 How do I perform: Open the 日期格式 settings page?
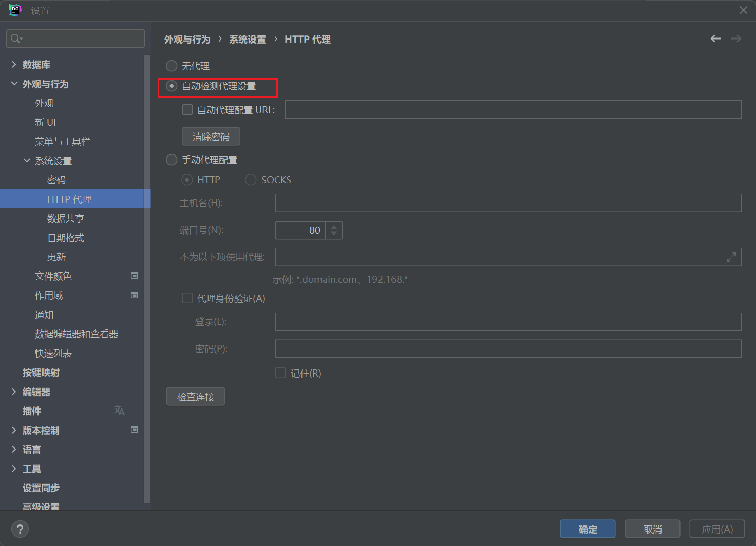tap(66, 238)
